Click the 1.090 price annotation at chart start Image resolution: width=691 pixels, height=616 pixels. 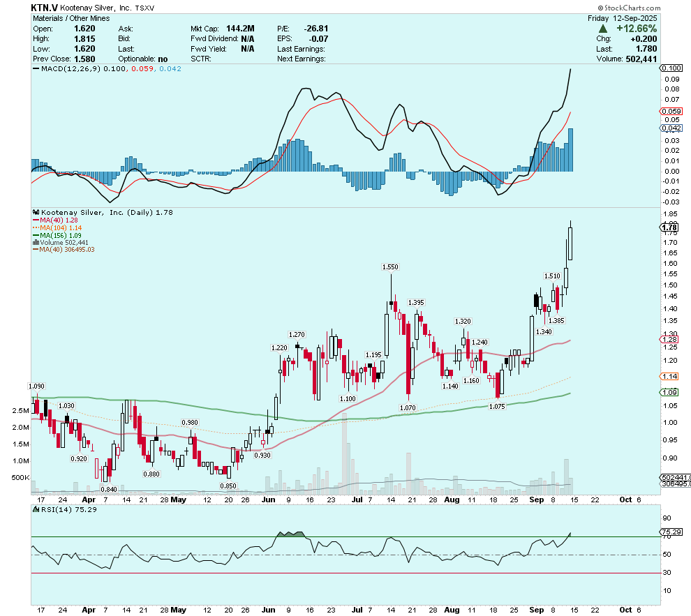pos(36,386)
